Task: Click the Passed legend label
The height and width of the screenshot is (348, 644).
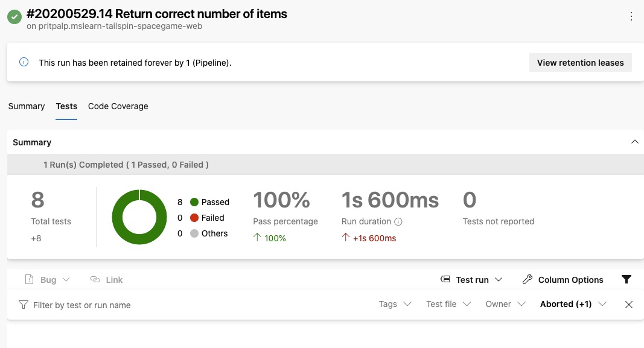Action: coord(215,202)
